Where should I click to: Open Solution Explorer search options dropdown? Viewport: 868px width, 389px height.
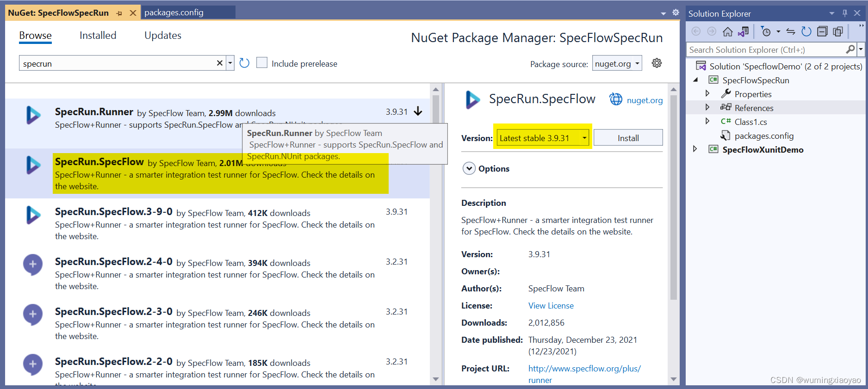point(861,49)
